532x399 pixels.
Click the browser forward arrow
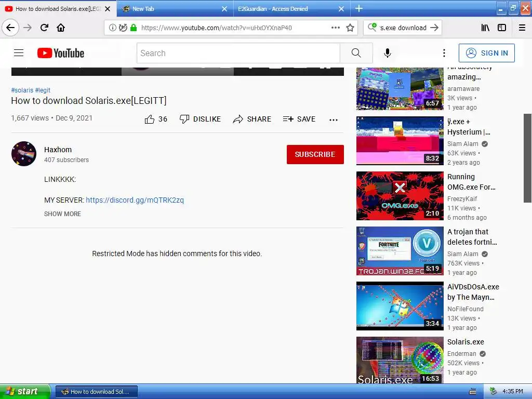(x=28, y=28)
